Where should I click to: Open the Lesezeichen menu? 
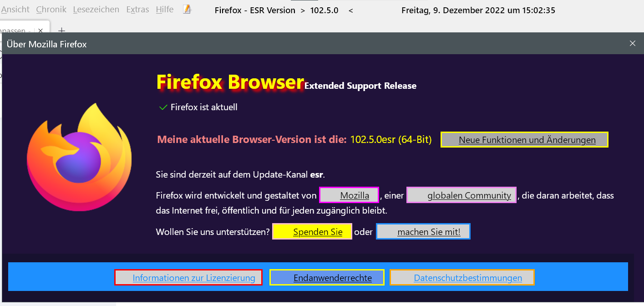(96, 10)
